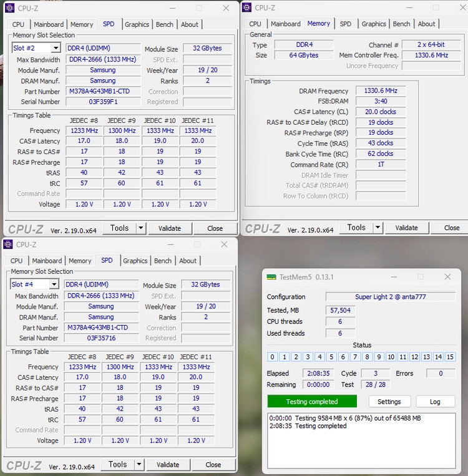This screenshot has height=476, width=468.
Task: Click status cell 10 in TestMem5
Action: [x=391, y=357]
